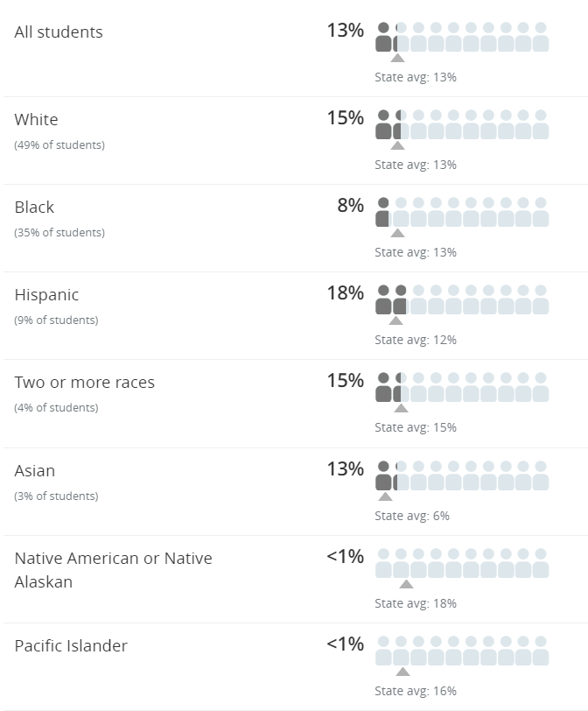Click the "Two or more races" label
This screenshot has width=588, height=711.
pyautogui.click(x=84, y=383)
